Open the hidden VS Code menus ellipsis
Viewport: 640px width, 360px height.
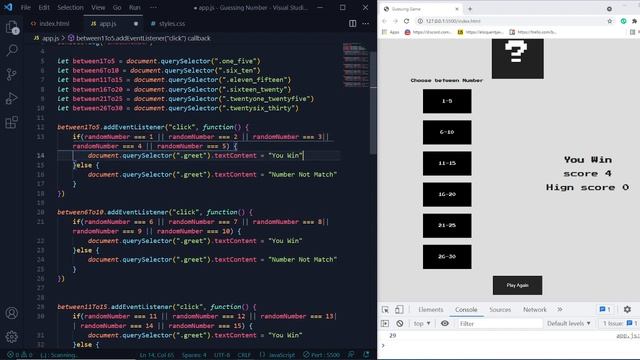153,7
